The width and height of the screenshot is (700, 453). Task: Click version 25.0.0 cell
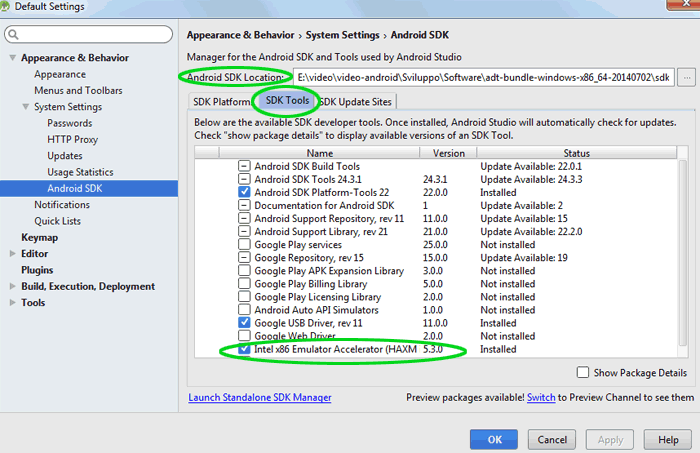tap(435, 244)
